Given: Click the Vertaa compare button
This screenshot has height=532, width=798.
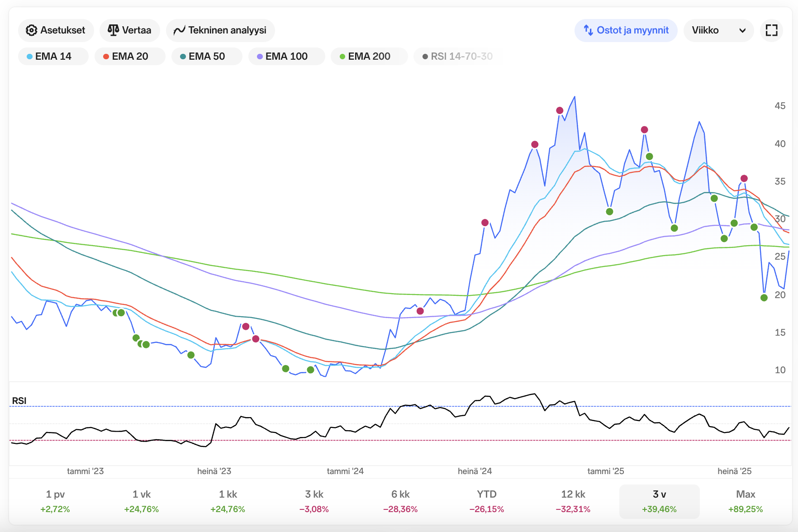Looking at the screenshot, I should [129, 30].
